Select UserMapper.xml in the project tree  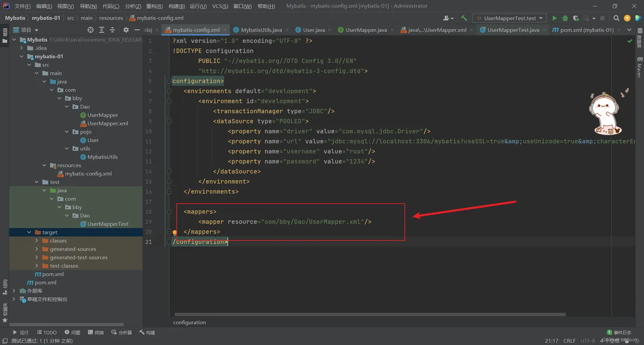108,124
